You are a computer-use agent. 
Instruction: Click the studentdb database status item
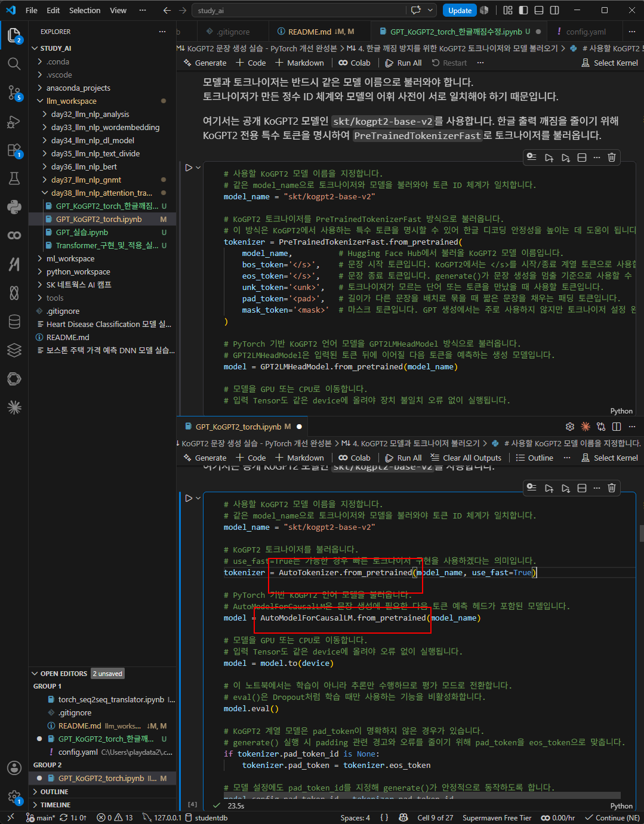coord(206,817)
